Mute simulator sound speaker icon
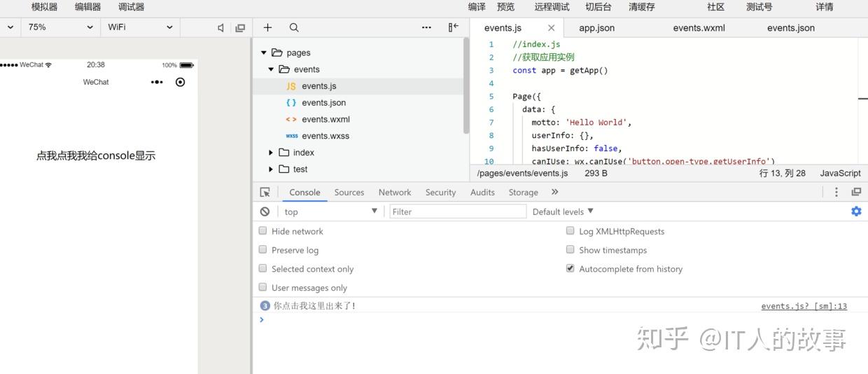Image resolution: width=868 pixels, height=374 pixels. [220, 28]
